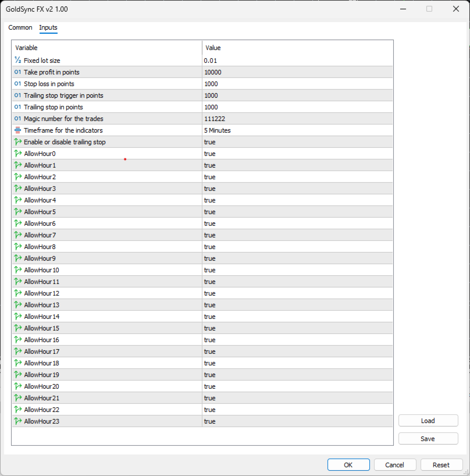This screenshot has width=470, height=476.
Task: Select the AllowHour10 true value
Action: pos(209,270)
